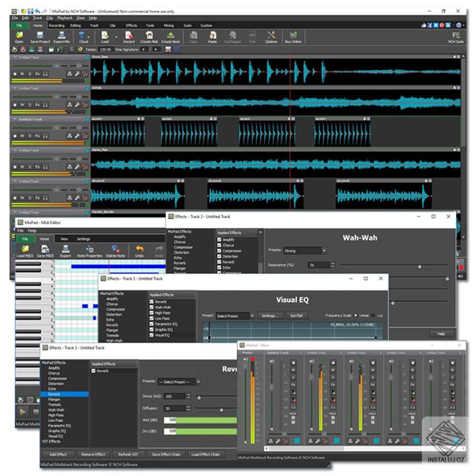Click the Create Beat icon

pos(171,36)
